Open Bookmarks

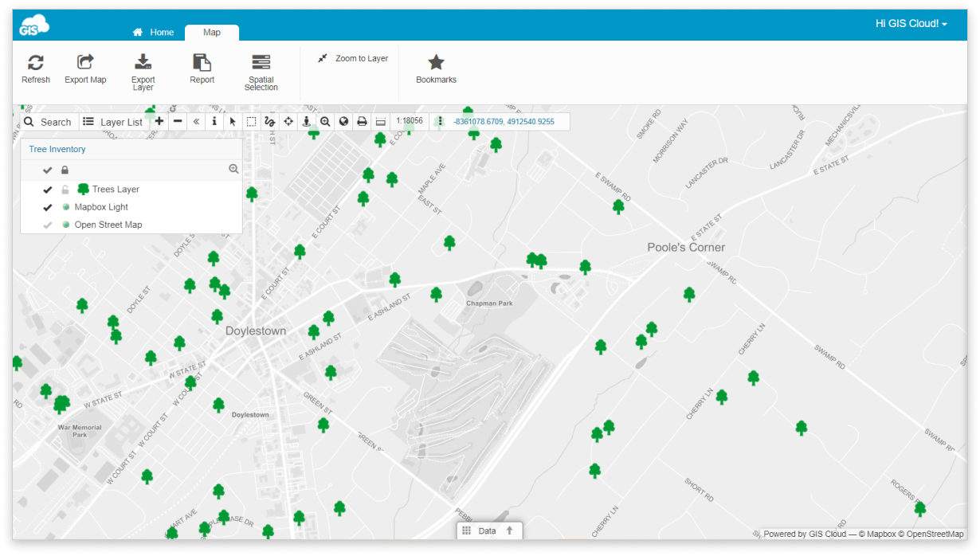(x=435, y=68)
